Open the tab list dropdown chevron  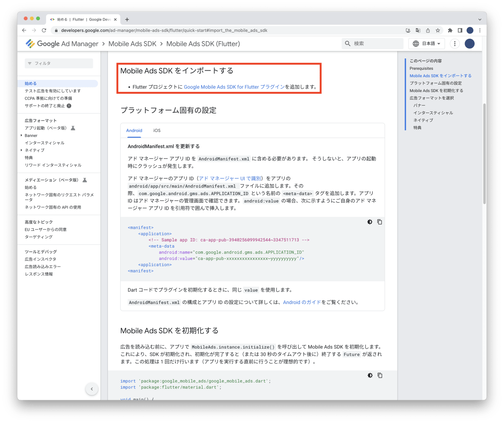pos(480,19)
